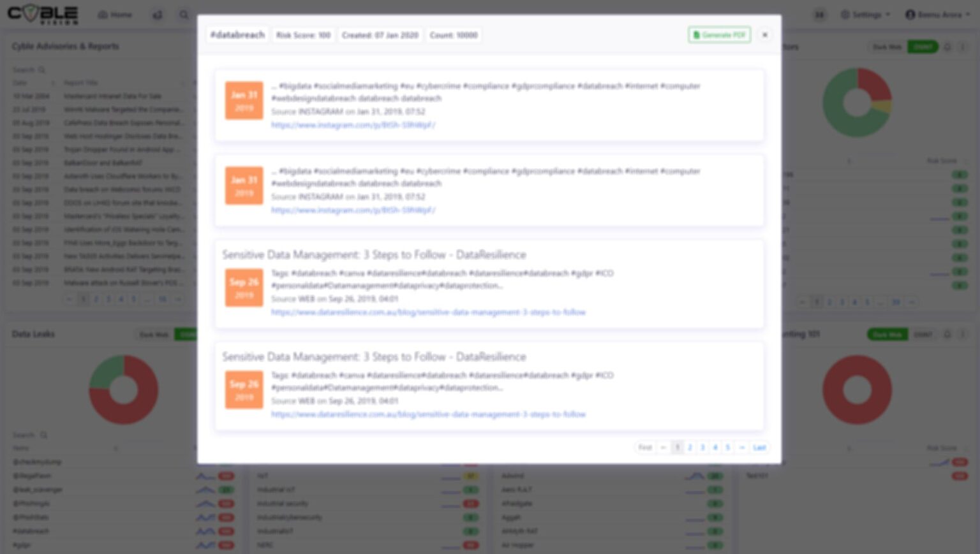This screenshot has height=554, width=980.
Task: Open the kebab menu in top right panel
Action: [963, 47]
